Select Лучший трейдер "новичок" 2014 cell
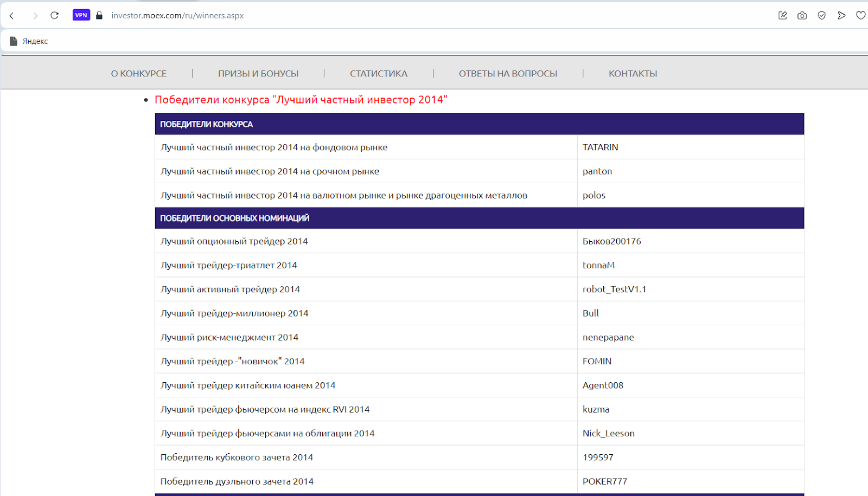 click(366, 361)
